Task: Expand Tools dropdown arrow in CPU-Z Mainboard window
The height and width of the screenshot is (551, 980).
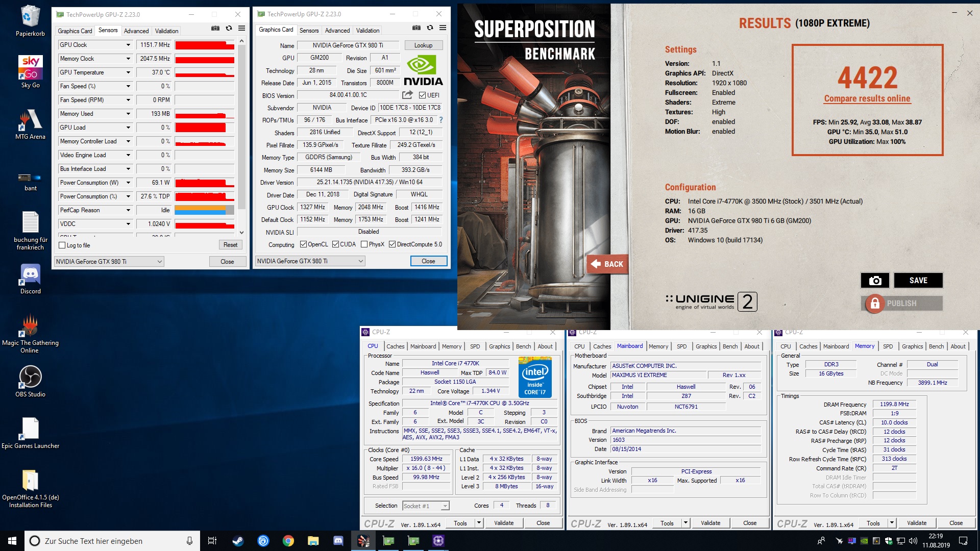Action: click(x=685, y=523)
